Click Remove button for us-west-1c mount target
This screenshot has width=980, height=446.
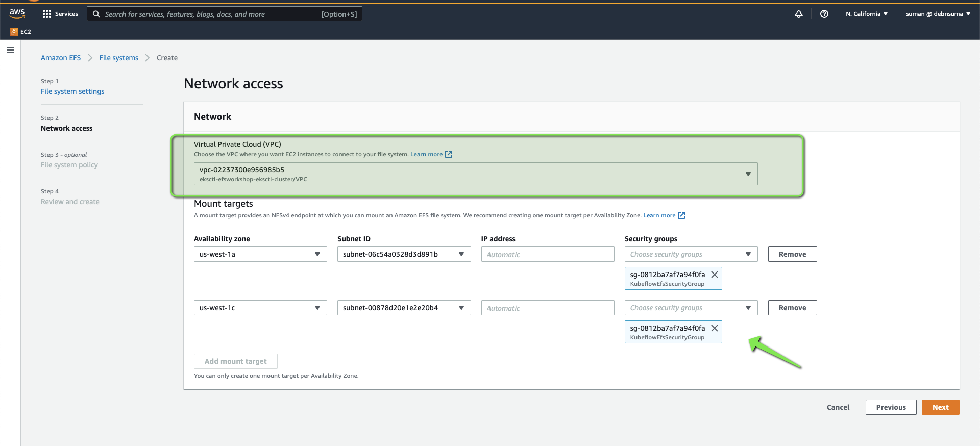[x=792, y=308]
